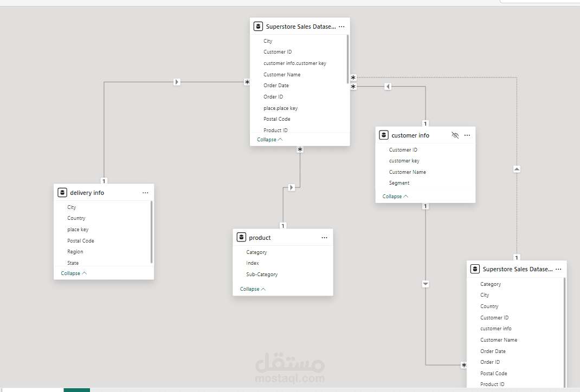
Task: Click the table icon on the customer info header
Action: tap(384, 135)
